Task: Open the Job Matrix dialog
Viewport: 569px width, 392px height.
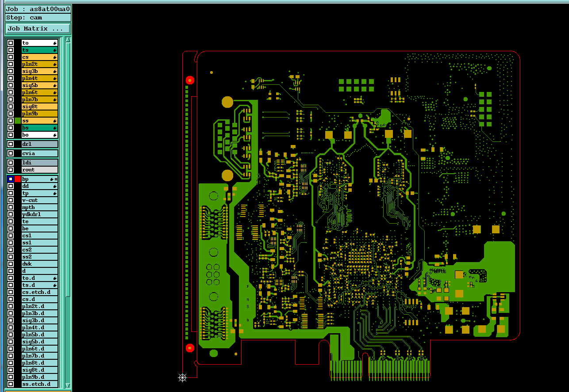Action: coord(38,28)
